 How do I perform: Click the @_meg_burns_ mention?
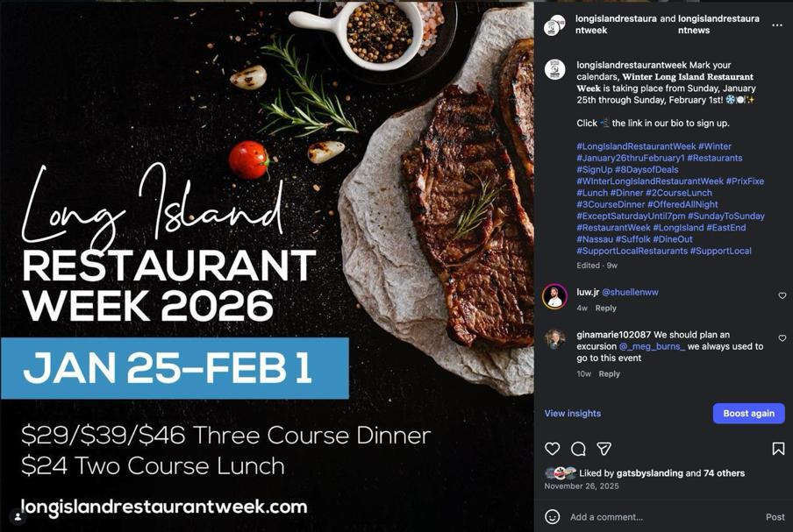point(652,346)
